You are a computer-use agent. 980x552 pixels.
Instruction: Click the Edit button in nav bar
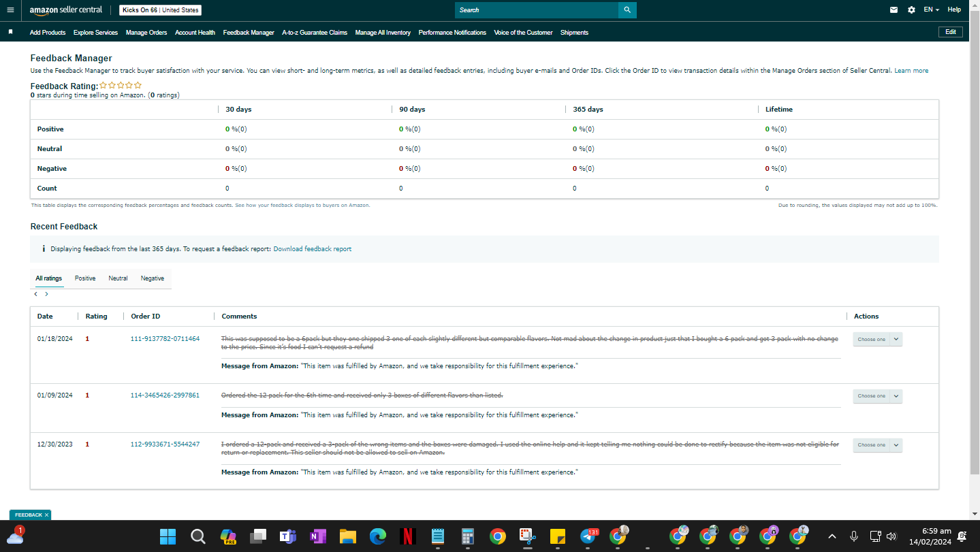pos(951,32)
